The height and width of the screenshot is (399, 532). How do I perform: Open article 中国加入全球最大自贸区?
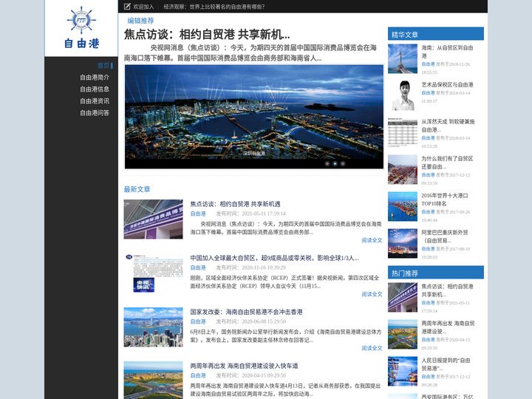(x=274, y=258)
